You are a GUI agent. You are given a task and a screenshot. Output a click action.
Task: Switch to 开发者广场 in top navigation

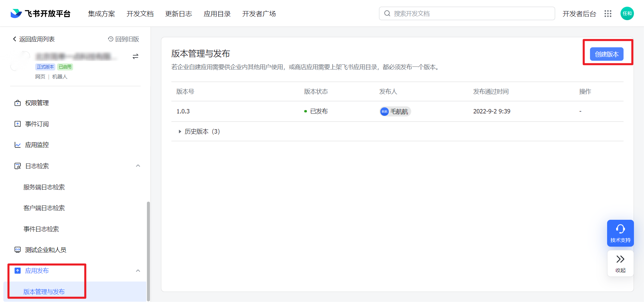tap(259, 14)
